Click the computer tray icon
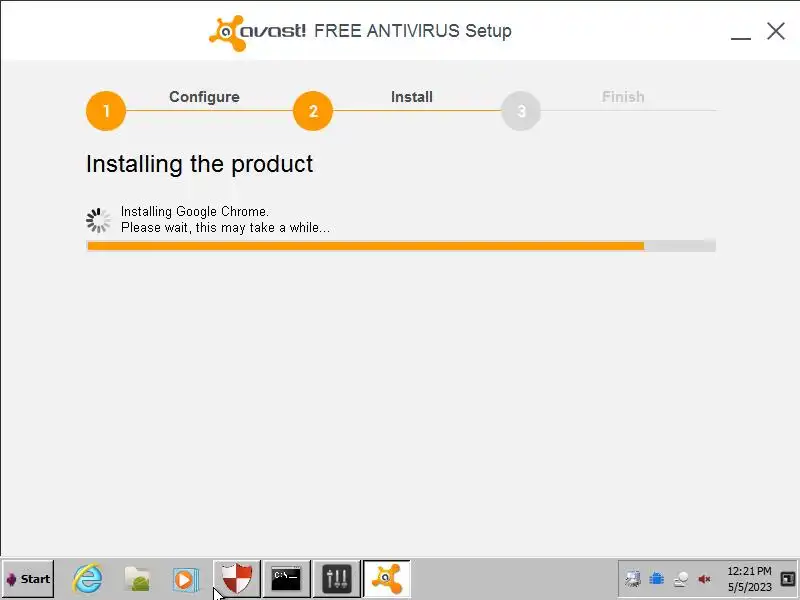This screenshot has height=600, width=800. [x=633, y=579]
